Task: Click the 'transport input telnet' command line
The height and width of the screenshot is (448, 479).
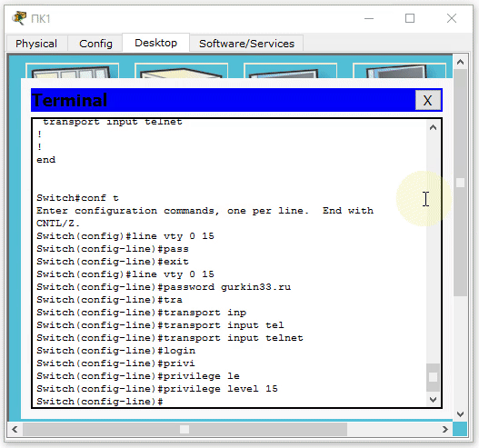Action: coord(170,338)
